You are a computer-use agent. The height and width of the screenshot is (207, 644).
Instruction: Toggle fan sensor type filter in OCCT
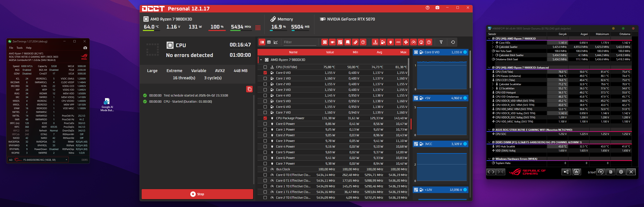pyautogui.click(x=406, y=42)
